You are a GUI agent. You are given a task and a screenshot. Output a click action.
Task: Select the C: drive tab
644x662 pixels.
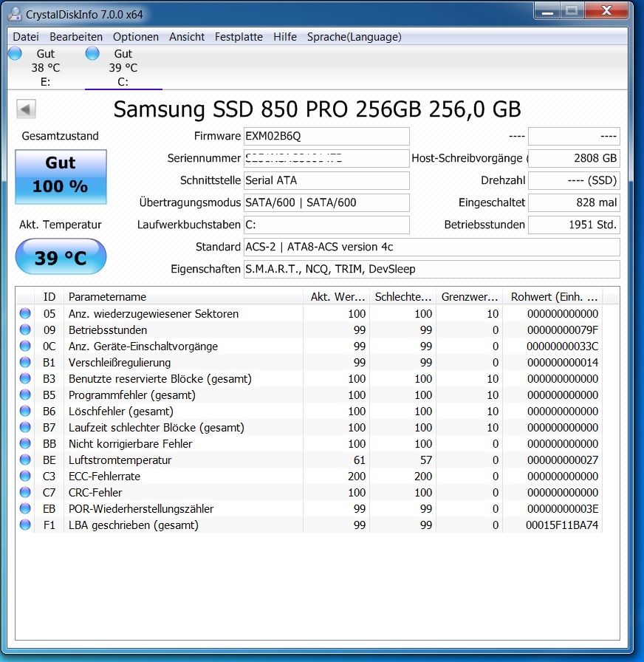point(123,67)
